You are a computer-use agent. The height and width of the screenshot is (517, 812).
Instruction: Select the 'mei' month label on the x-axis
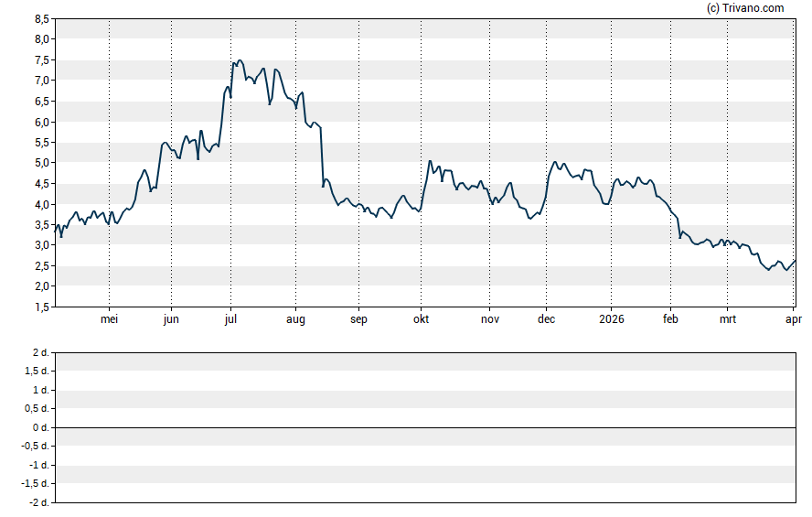tap(109, 319)
